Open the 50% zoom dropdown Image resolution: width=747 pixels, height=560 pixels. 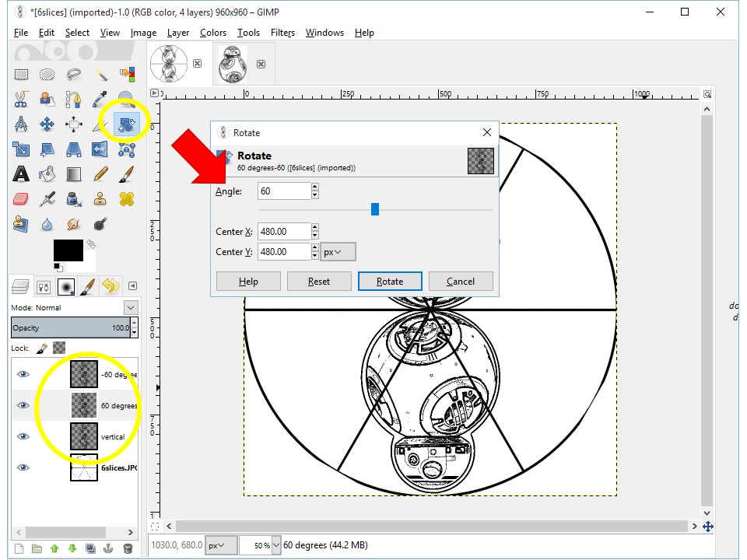[275, 545]
